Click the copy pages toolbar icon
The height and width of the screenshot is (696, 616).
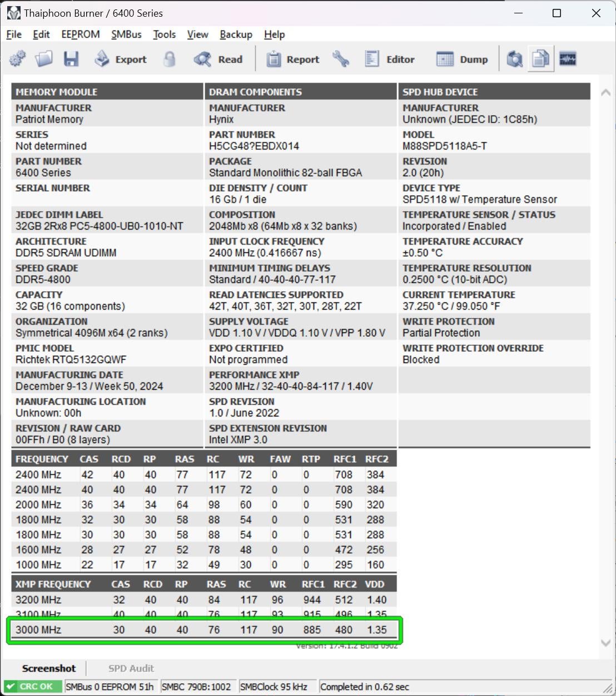pos(541,59)
